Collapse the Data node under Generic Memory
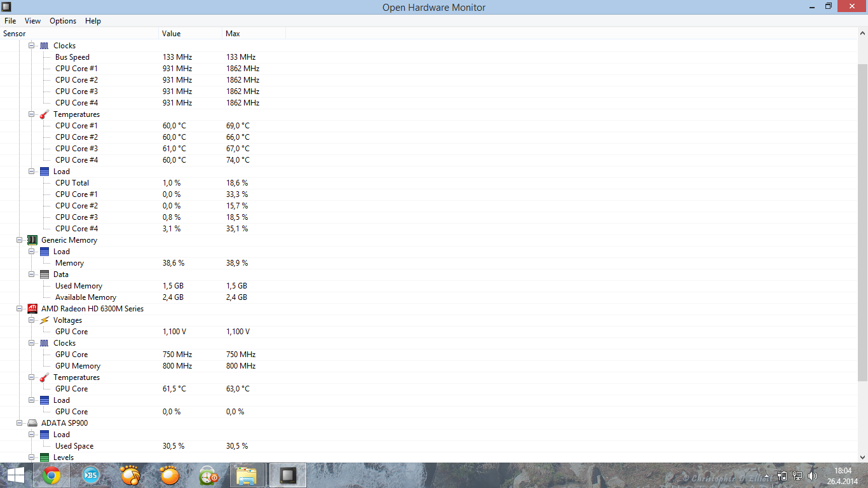868x488 pixels. 31,274
